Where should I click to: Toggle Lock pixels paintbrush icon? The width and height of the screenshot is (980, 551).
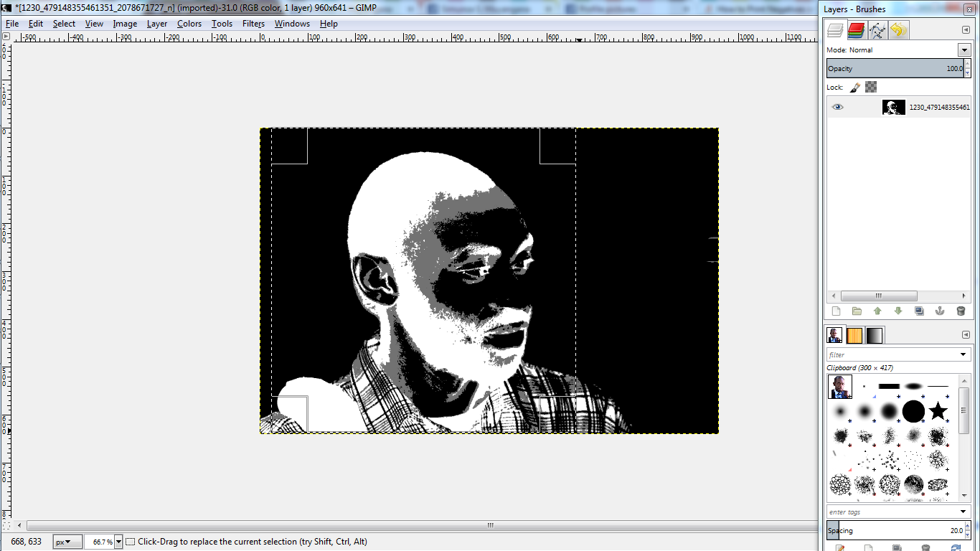pyautogui.click(x=855, y=87)
